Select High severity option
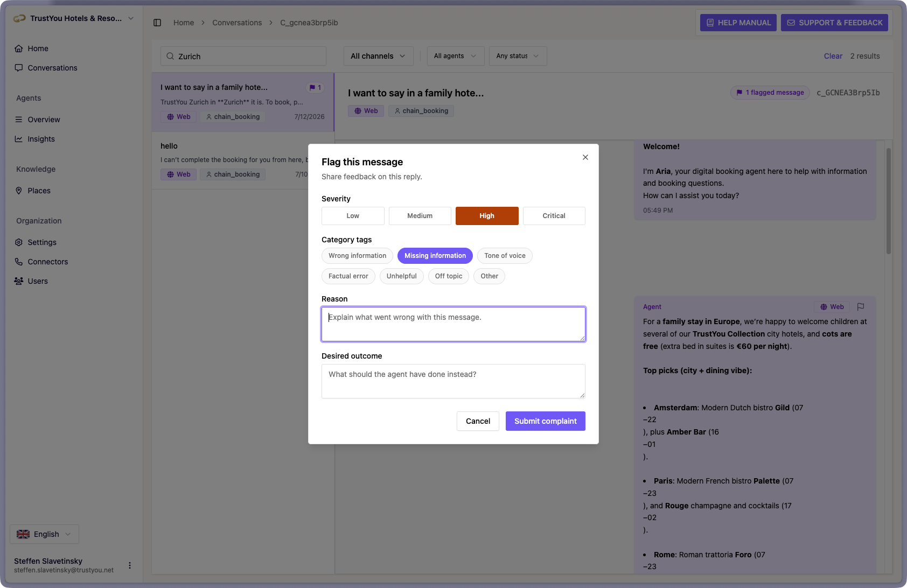Image resolution: width=907 pixels, height=588 pixels. (487, 216)
